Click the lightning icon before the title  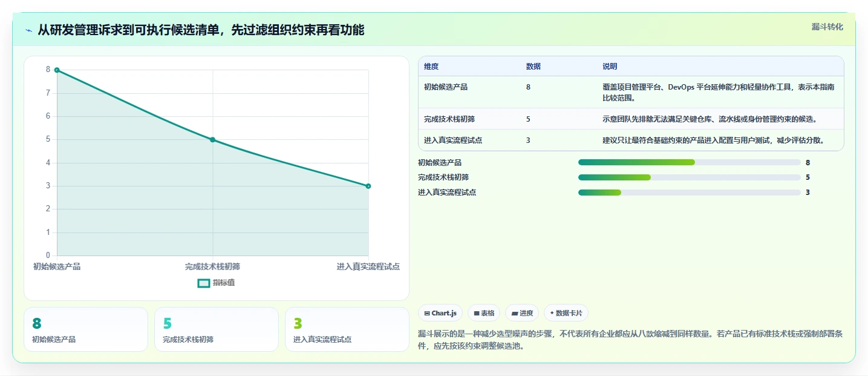pyautogui.click(x=29, y=30)
